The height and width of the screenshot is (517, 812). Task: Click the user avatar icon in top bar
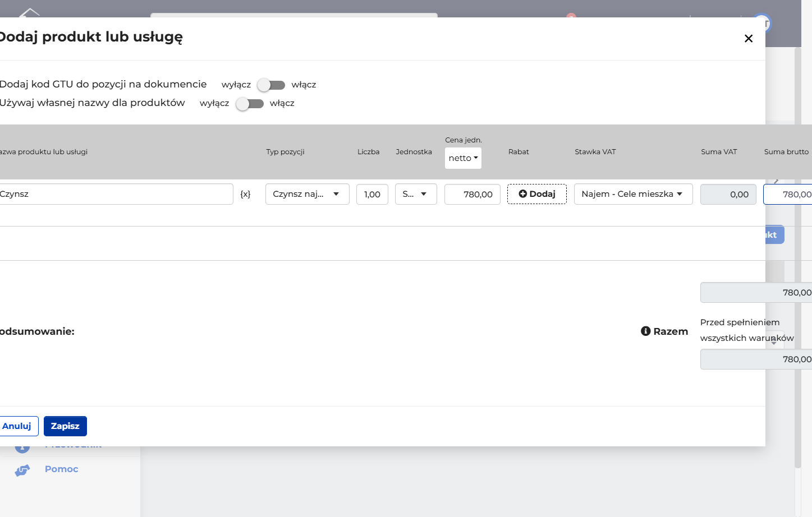pos(762,22)
